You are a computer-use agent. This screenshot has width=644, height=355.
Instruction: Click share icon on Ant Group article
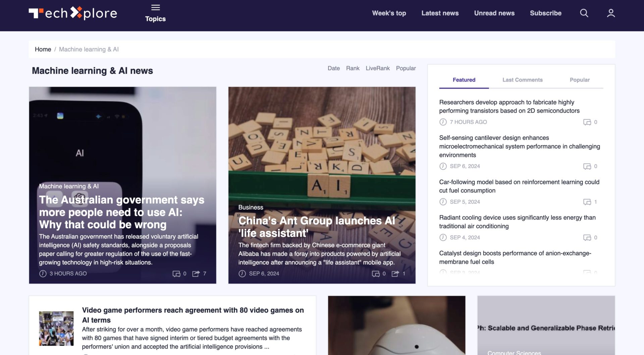(x=395, y=274)
